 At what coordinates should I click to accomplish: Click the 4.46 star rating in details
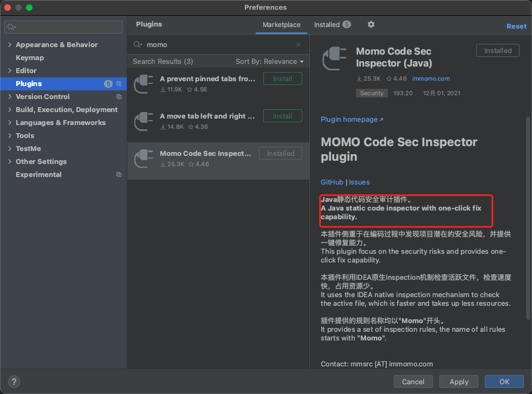pyautogui.click(x=396, y=78)
